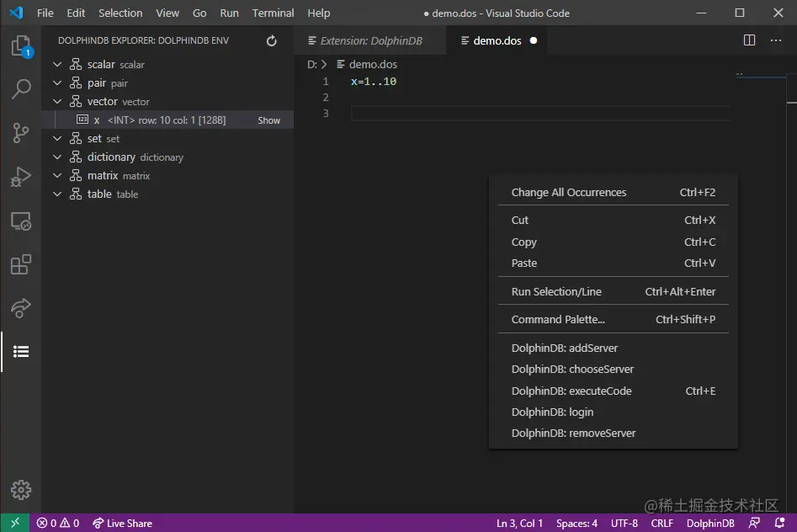The image size is (797, 532).
Task: Choose DolphinDB: addServer
Action: [613, 348]
